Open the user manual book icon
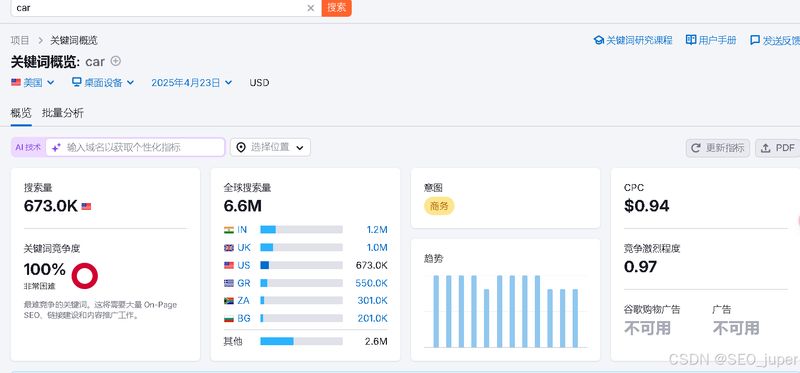Viewport: 800px width, 373px height. point(691,40)
